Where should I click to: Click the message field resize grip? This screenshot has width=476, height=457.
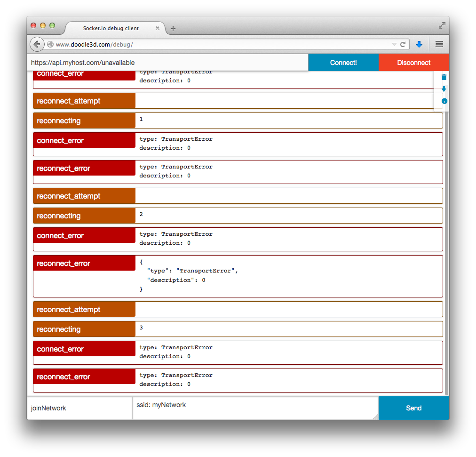pos(375,417)
